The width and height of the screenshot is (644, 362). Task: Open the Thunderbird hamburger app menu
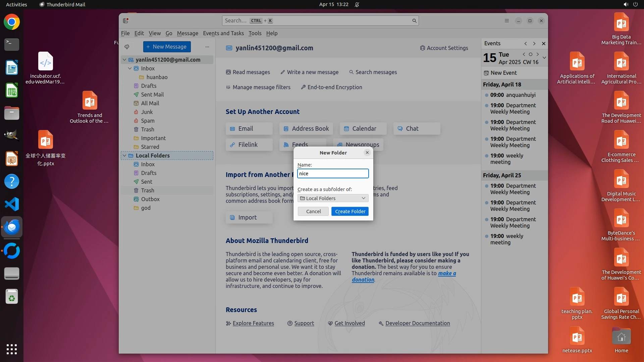tap(507, 21)
